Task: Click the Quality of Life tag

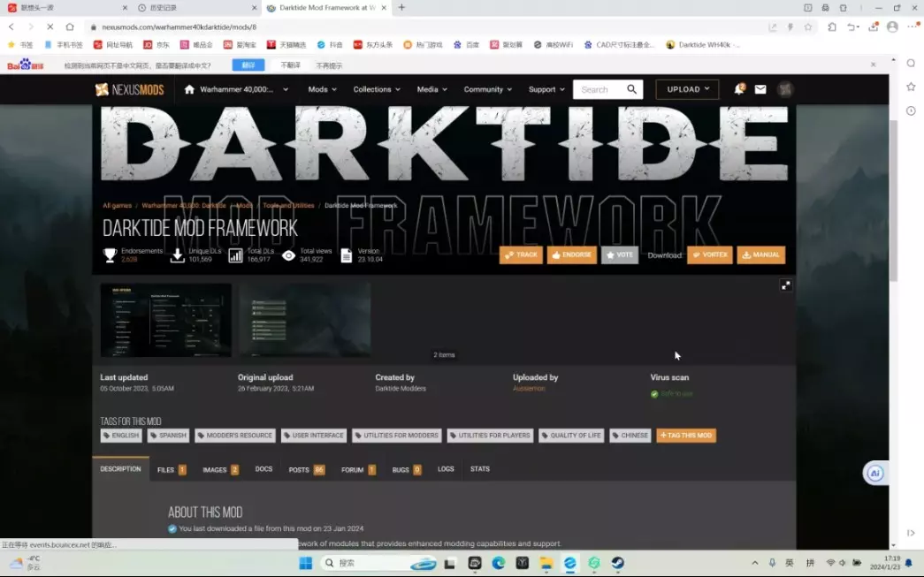Action: [x=571, y=436]
